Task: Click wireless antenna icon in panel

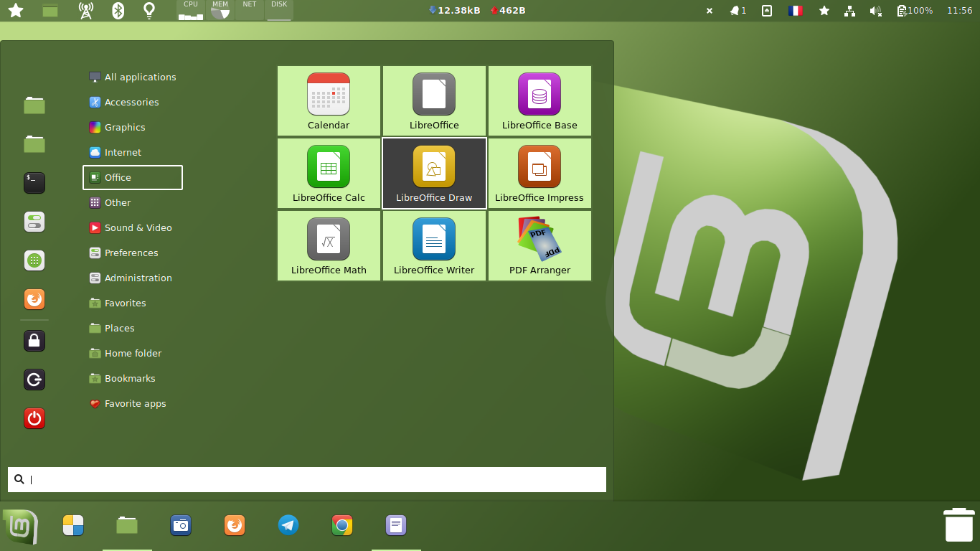Action: (85, 10)
